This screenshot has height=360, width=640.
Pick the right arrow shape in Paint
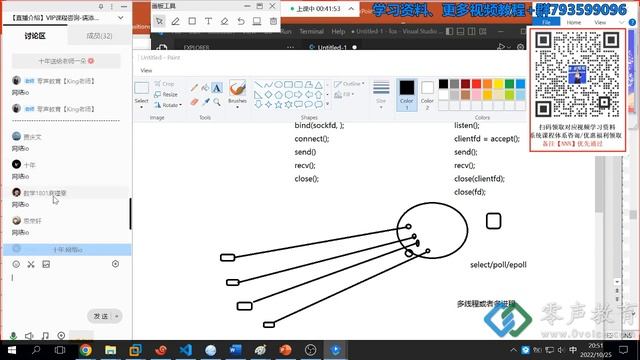tap(298, 95)
